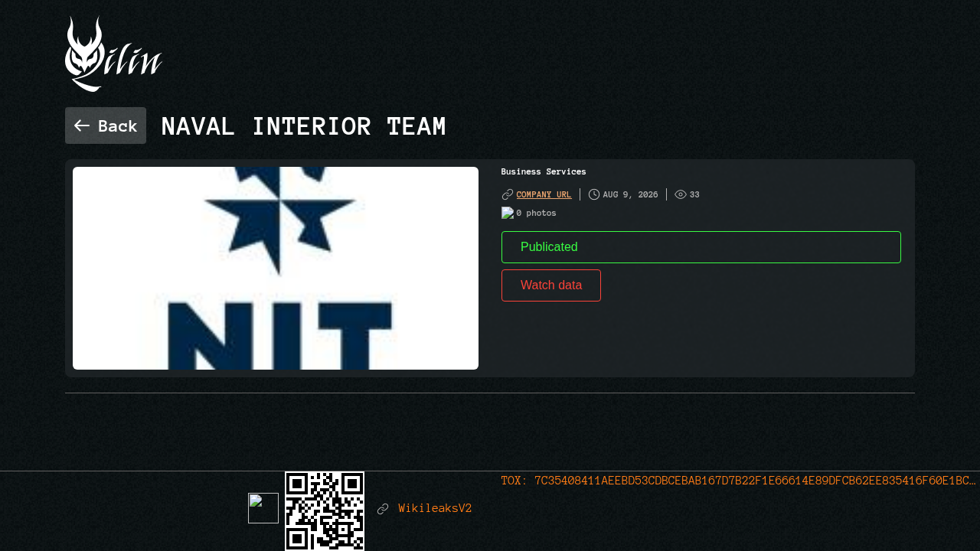This screenshot has width=980, height=551.
Task: Click the chain link icon beside COMPANY URL
Action: pyautogui.click(x=508, y=194)
